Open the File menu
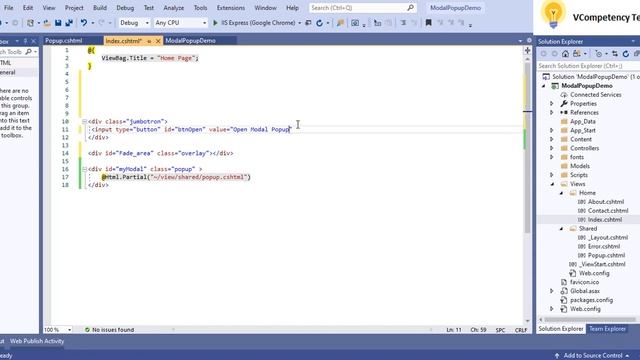 click(9, 8)
